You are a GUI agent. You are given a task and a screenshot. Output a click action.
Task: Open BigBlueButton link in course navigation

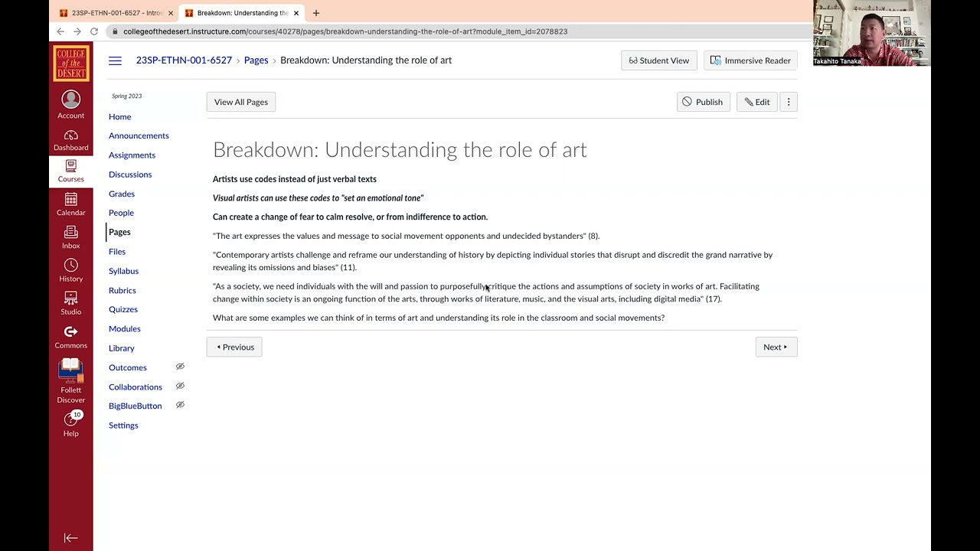[136, 406]
